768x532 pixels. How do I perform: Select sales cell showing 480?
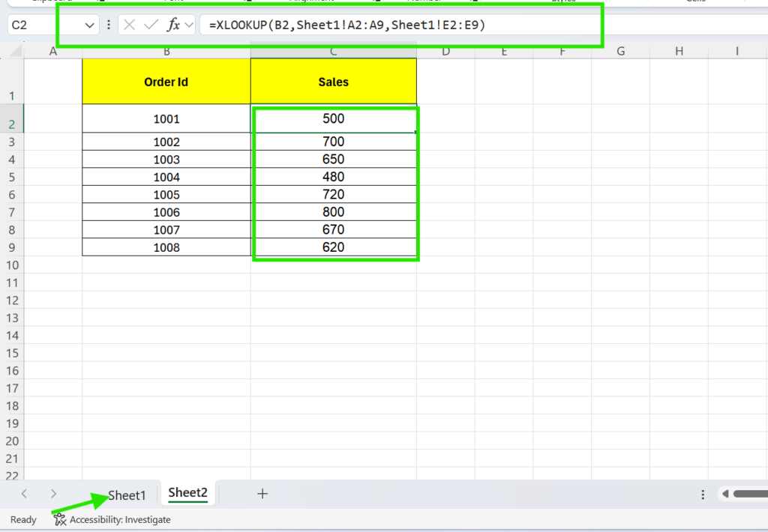click(334, 177)
